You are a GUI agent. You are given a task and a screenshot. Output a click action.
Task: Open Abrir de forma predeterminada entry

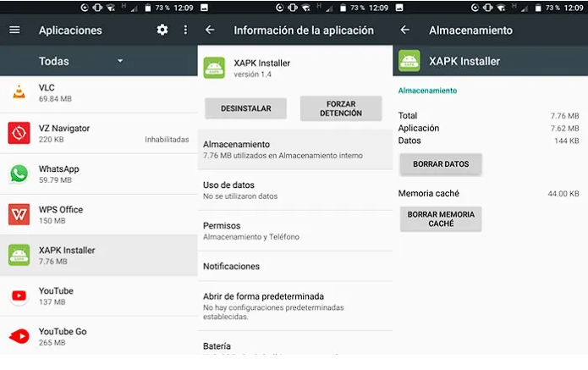(295, 306)
